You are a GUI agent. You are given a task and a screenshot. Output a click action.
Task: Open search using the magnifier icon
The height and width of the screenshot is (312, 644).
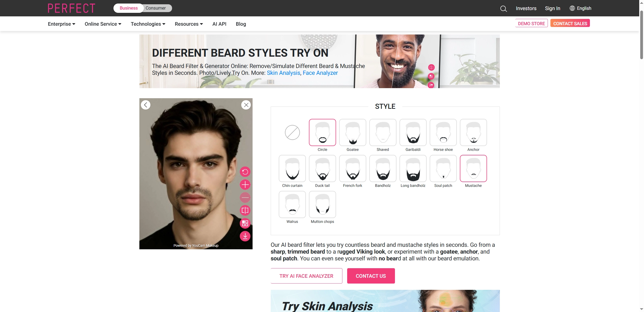pyautogui.click(x=503, y=8)
